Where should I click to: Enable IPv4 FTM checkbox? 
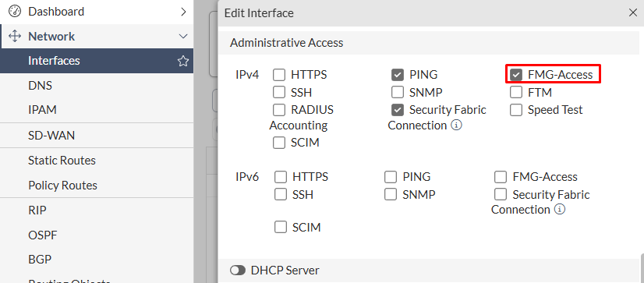[516, 93]
